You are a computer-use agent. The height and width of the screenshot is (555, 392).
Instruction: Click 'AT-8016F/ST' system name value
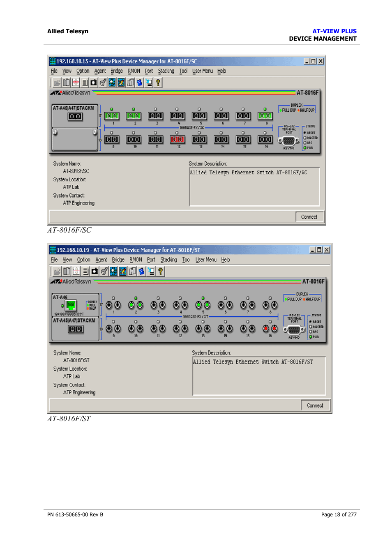tap(76, 360)
